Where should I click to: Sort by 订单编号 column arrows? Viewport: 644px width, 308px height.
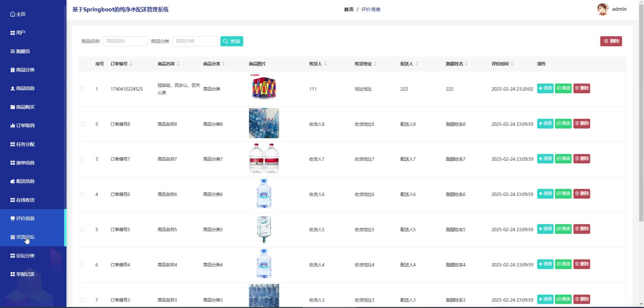point(131,64)
